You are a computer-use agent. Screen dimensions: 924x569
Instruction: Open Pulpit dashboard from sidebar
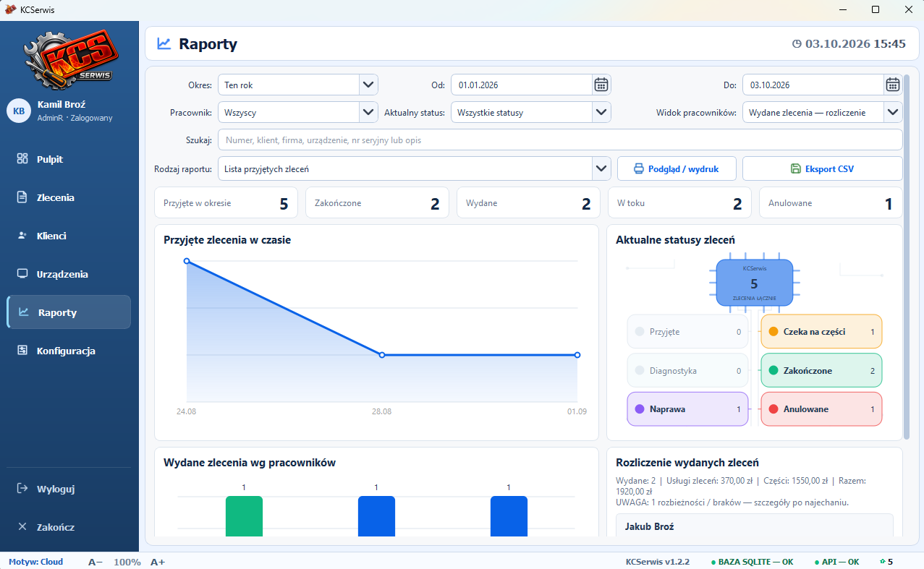(x=69, y=159)
